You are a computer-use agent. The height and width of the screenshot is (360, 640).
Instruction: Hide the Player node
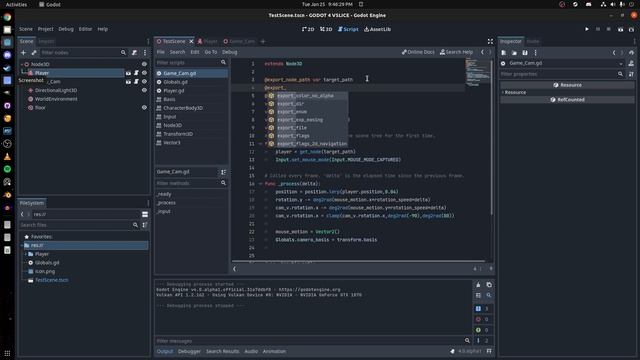pyautogui.click(x=144, y=73)
